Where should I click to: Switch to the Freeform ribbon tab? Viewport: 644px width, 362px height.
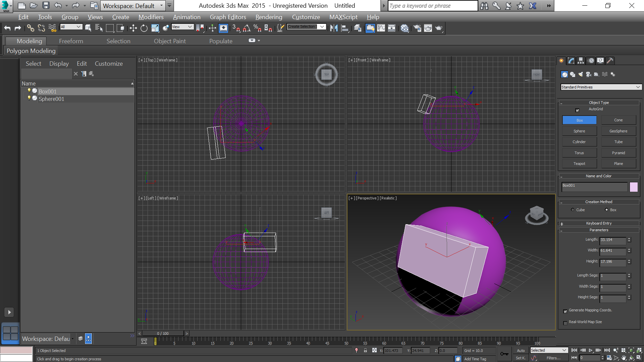pyautogui.click(x=71, y=41)
